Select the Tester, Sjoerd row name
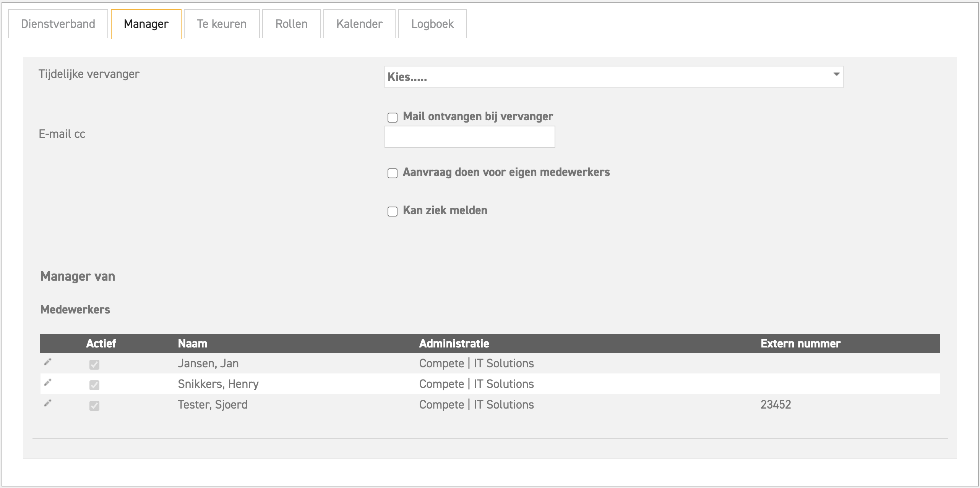The height and width of the screenshot is (488, 980). click(x=213, y=404)
